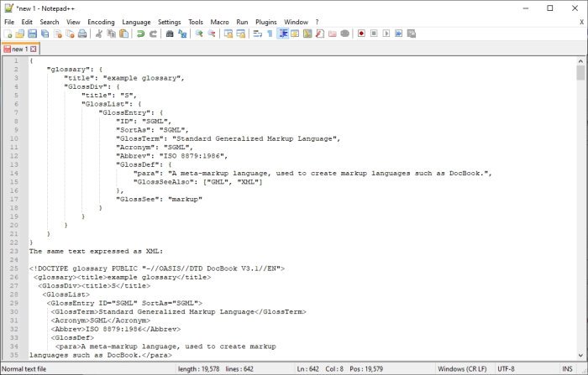Toggle Show All Characters pilcrow icon
This screenshot has width=588, height=375.
point(270,34)
